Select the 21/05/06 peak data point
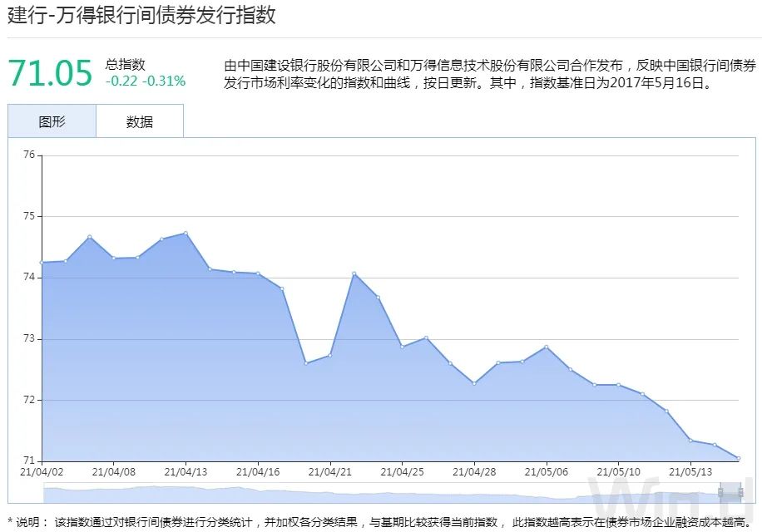Screen dimensions: 762x532 pos(547,347)
